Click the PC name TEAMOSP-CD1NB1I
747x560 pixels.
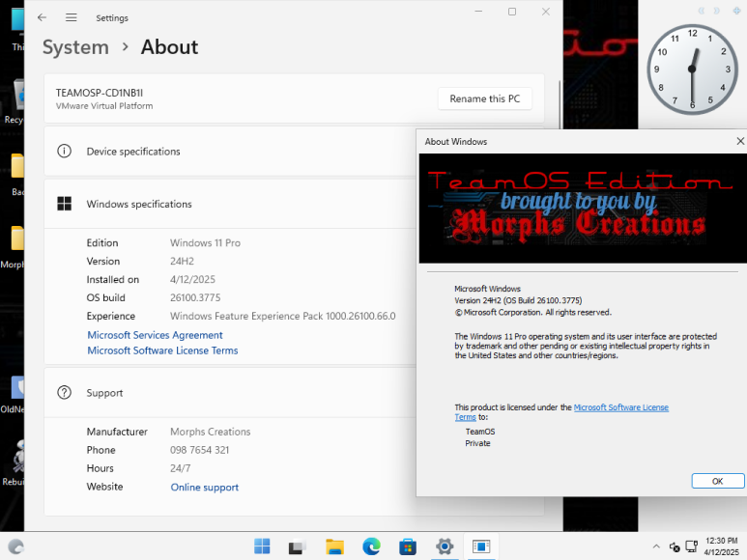pos(100,93)
